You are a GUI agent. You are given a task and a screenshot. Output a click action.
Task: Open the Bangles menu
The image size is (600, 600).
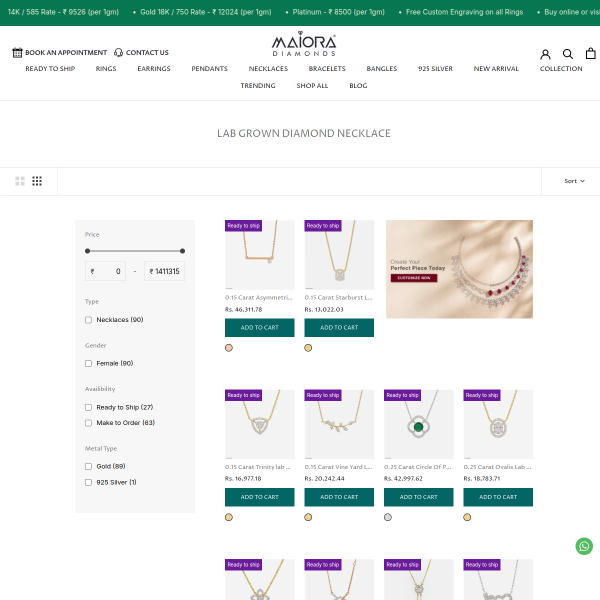pos(382,68)
